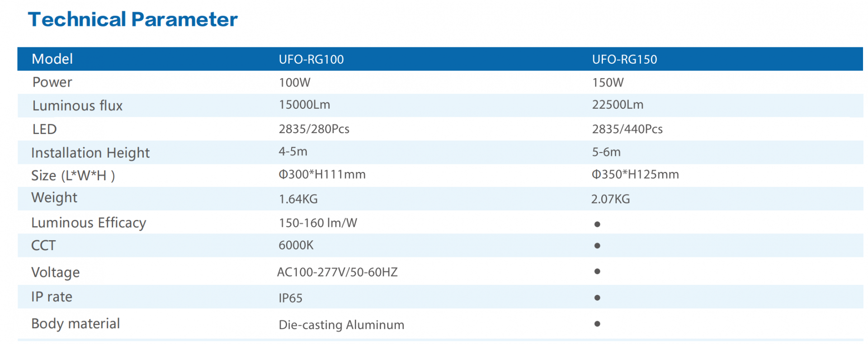Click the bullet dot in the Body material row
The image size is (868, 344).
point(597,324)
